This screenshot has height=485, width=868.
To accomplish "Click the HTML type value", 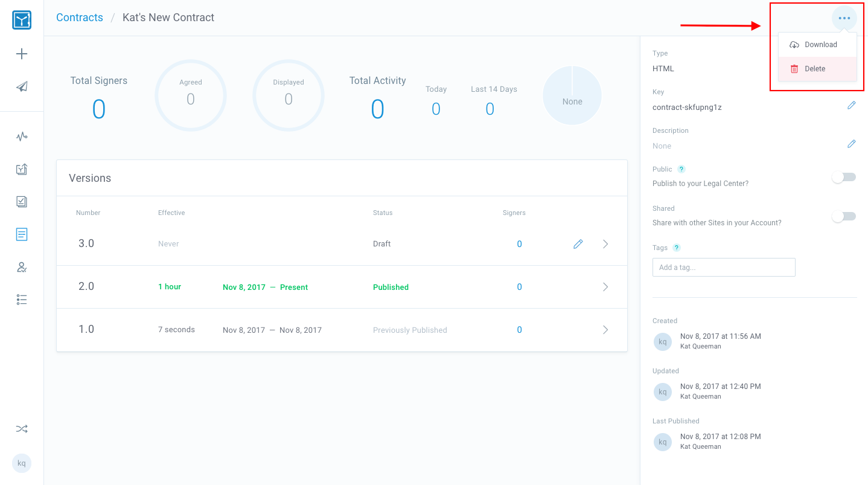I will [x=663, y=69].
